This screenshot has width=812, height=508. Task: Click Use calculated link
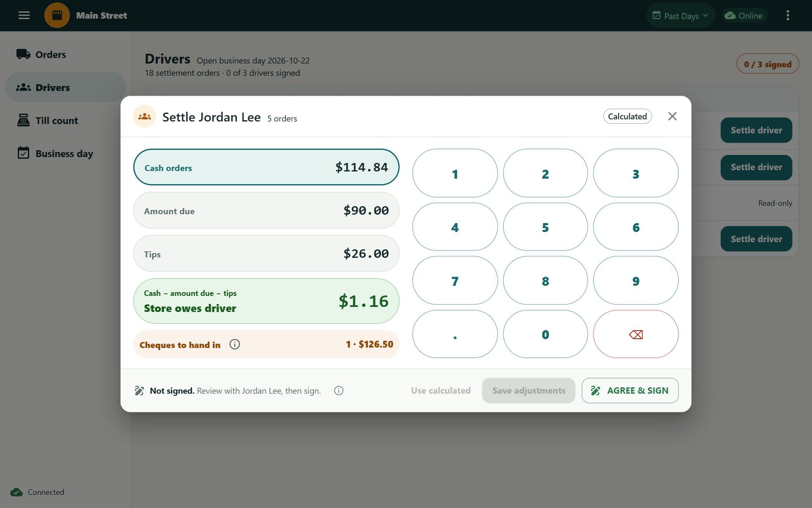tap(441, 391)
